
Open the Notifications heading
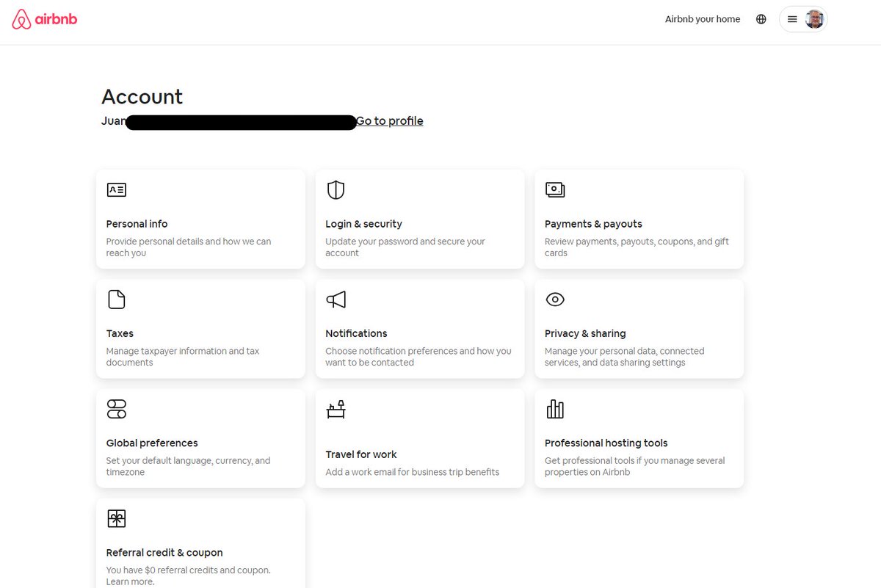pyautogui.click(x=356, y=333)
